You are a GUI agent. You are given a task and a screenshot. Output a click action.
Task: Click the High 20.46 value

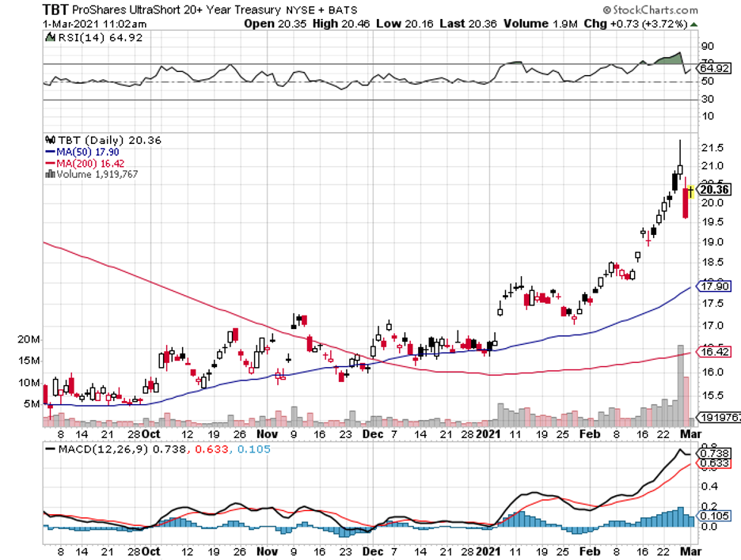[x=341, y=24]
